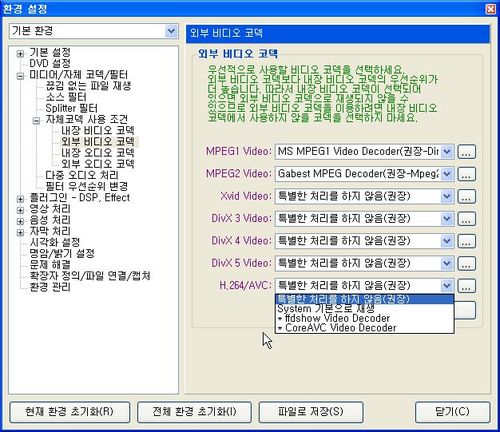This screenshot has height=432, width=500.
Task: Click the 닫기(C) button
Action: [452, 412]
